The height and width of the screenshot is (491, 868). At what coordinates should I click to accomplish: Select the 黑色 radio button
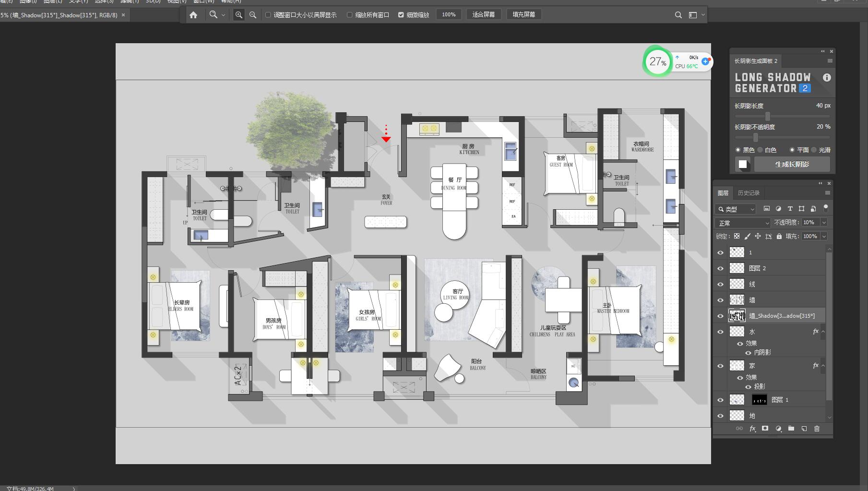(738, 150)
